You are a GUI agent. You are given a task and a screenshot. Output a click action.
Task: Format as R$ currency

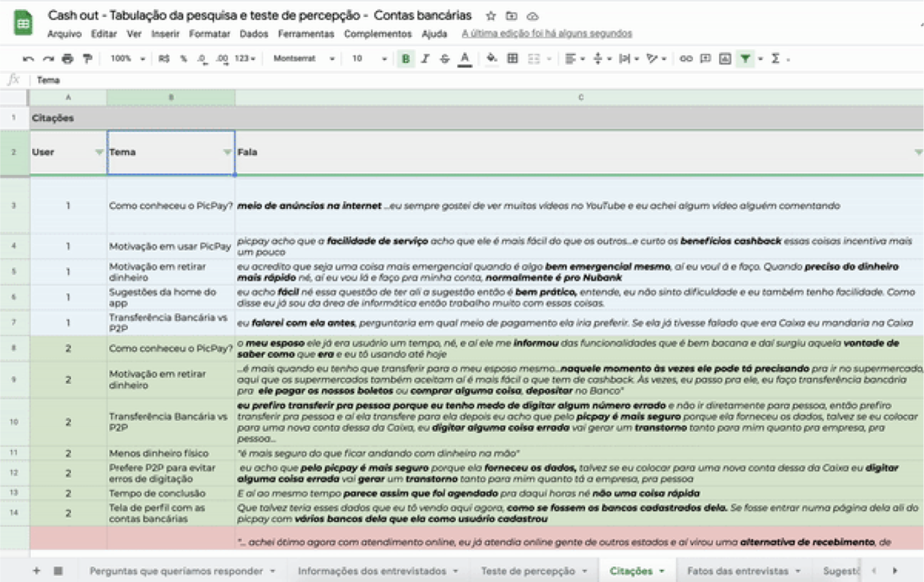[x=163, y=59]
